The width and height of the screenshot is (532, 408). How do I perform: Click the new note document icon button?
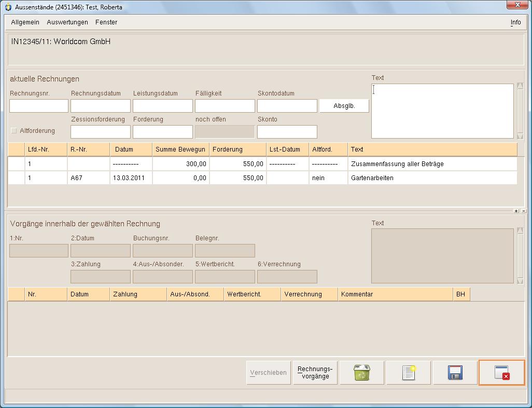[x=409, y=373]
